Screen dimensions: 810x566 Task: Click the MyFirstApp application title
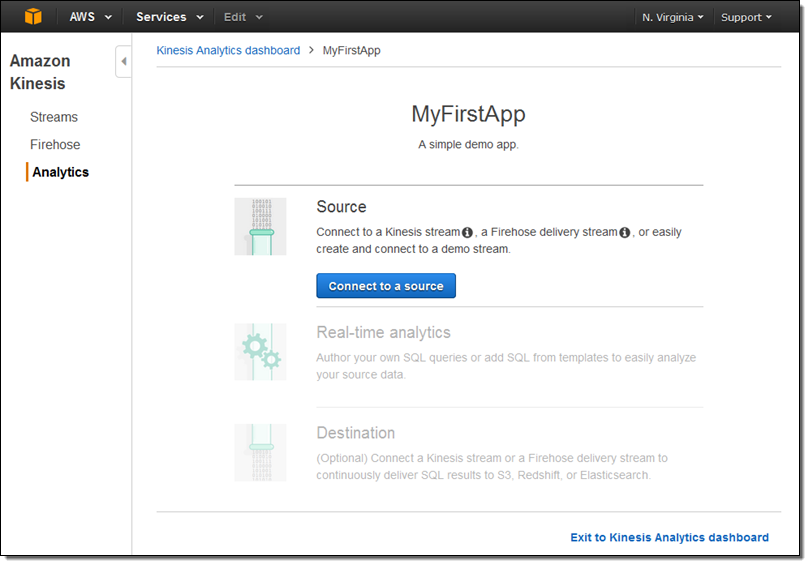tap(468, 114)
